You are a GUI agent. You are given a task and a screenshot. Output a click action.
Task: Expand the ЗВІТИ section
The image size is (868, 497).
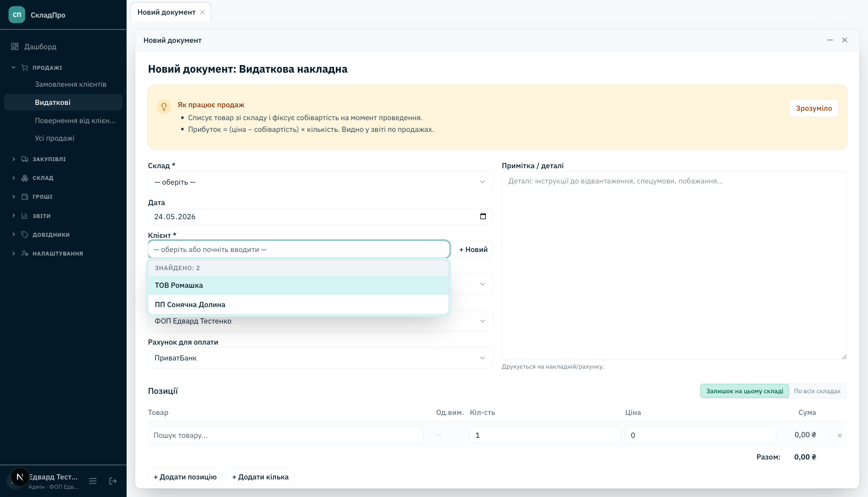coord(13,216)
